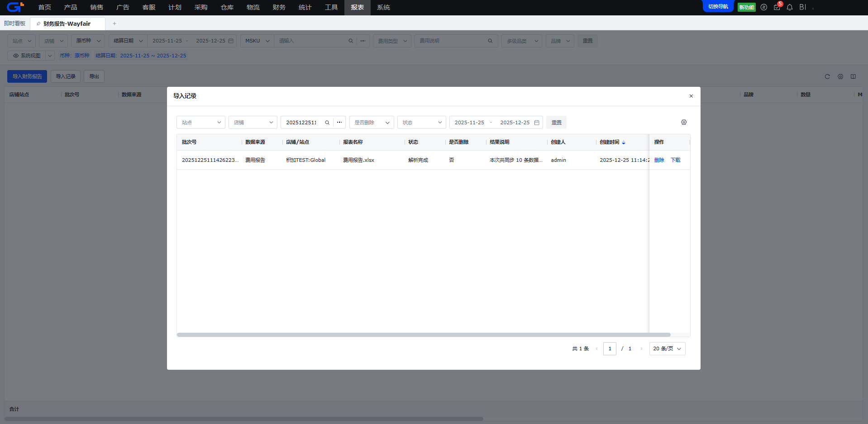Open the 报表 menu
Screen dimensions: 868x424
358,7
